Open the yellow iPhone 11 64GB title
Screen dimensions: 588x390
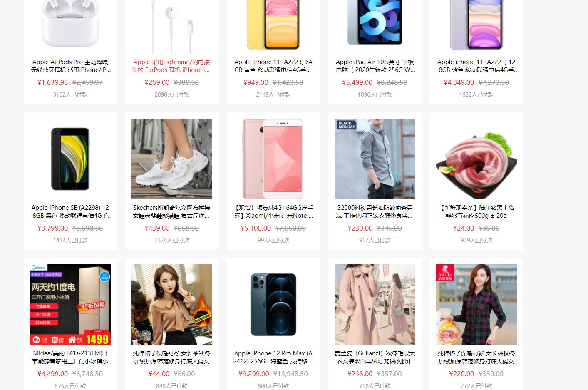[x=273, y=66]
